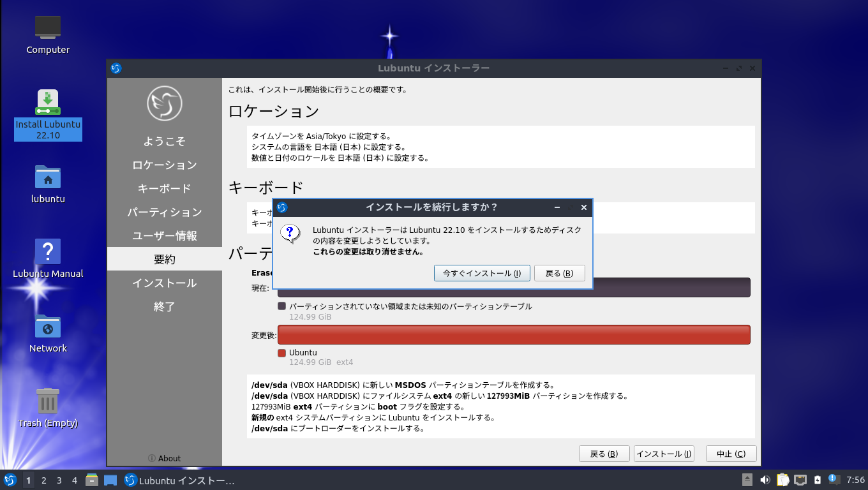Click the question mark icon in the dialog

pos(290,234)
